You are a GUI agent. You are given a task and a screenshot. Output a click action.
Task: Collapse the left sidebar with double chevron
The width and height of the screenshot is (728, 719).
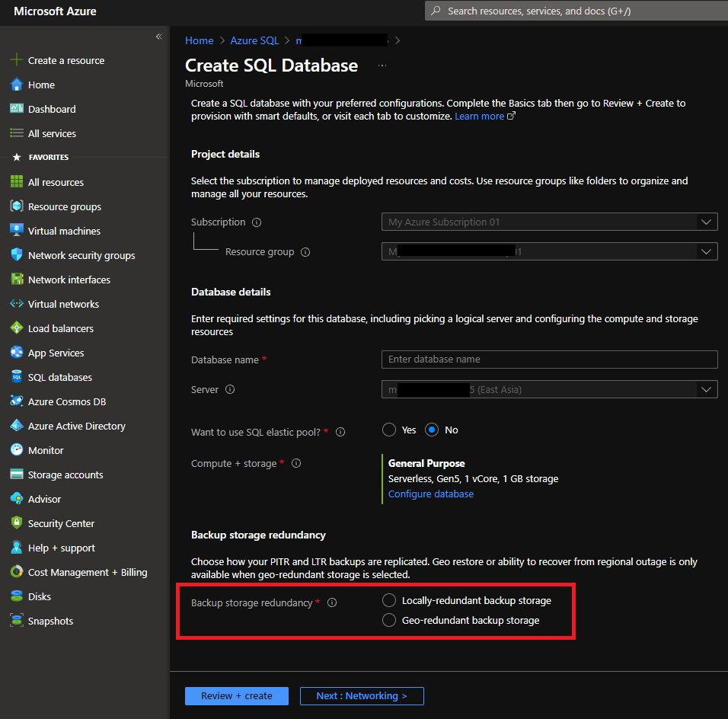pyautogui.click(x=159, y=37)
